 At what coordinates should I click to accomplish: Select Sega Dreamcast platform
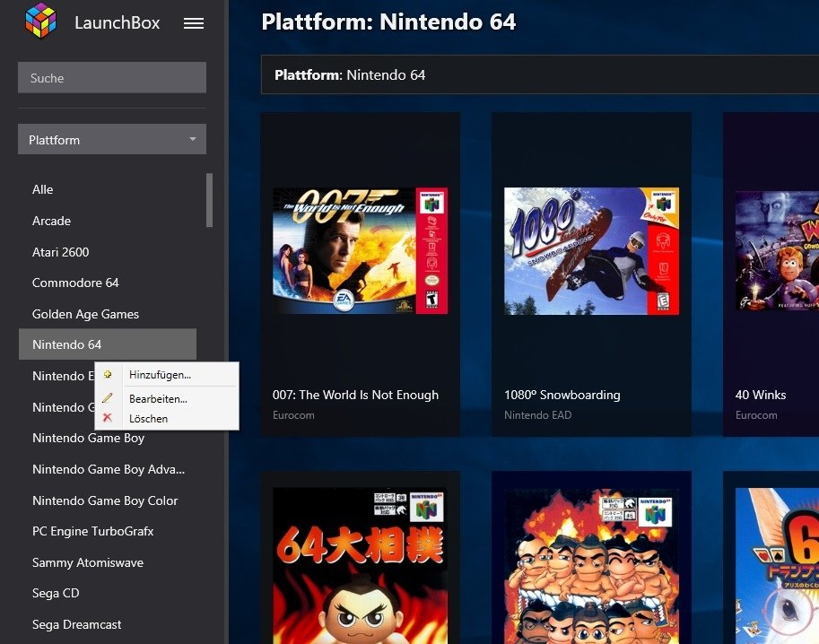coord(77,624)
